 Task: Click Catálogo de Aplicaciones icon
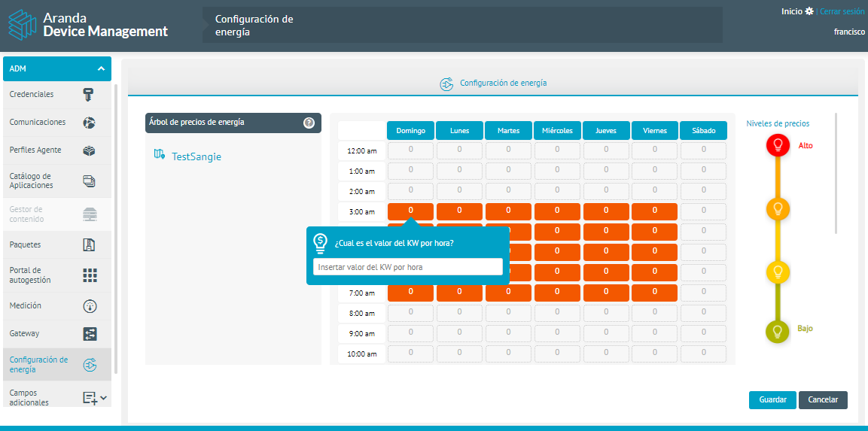pos(89,181)
